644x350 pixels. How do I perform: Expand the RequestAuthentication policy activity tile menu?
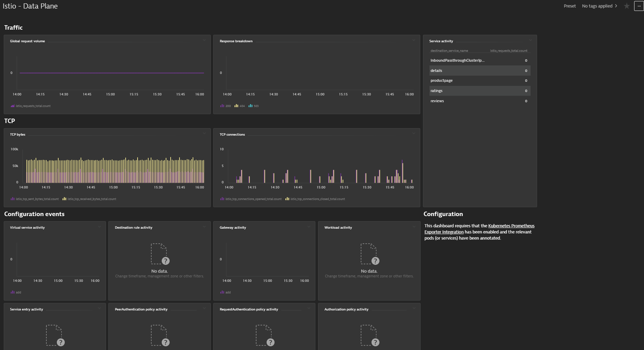(x=309, y=308)
